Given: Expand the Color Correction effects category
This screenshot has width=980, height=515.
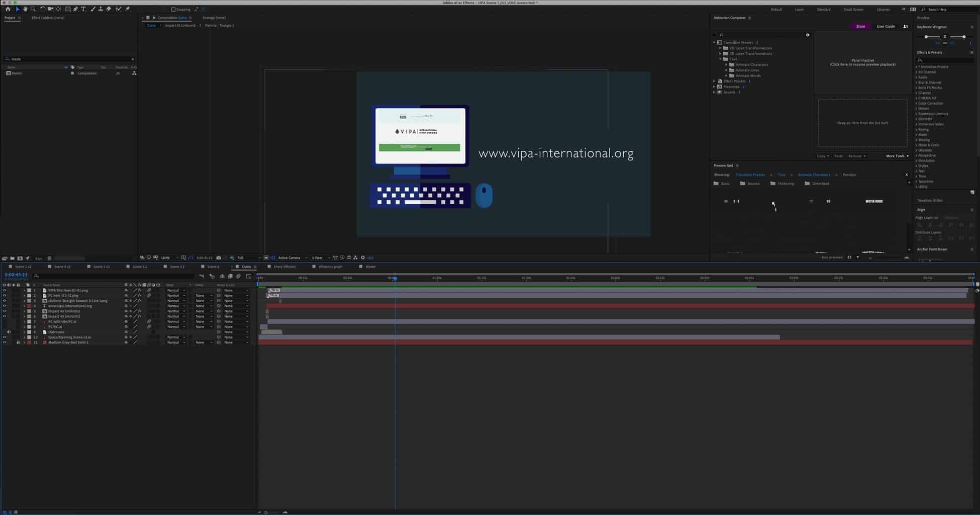Looking at the screenshot, I should coord(916,104).
